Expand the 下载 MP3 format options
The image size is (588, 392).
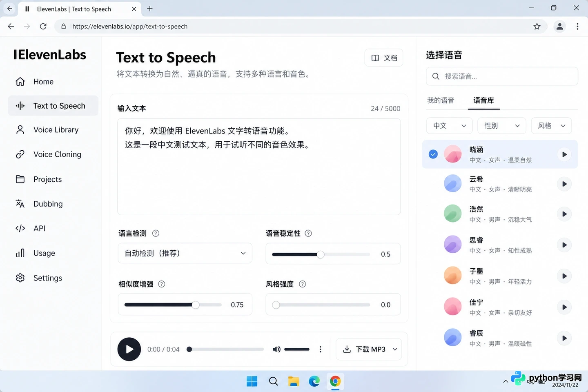point(395,349)
